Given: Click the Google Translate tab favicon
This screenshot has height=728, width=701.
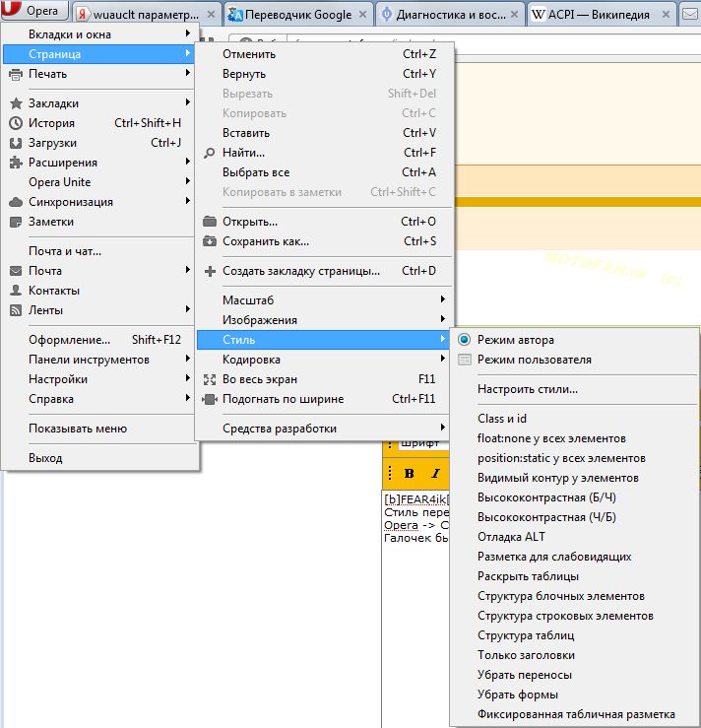Looking at the screenshot, I should [x=235, y=15].
